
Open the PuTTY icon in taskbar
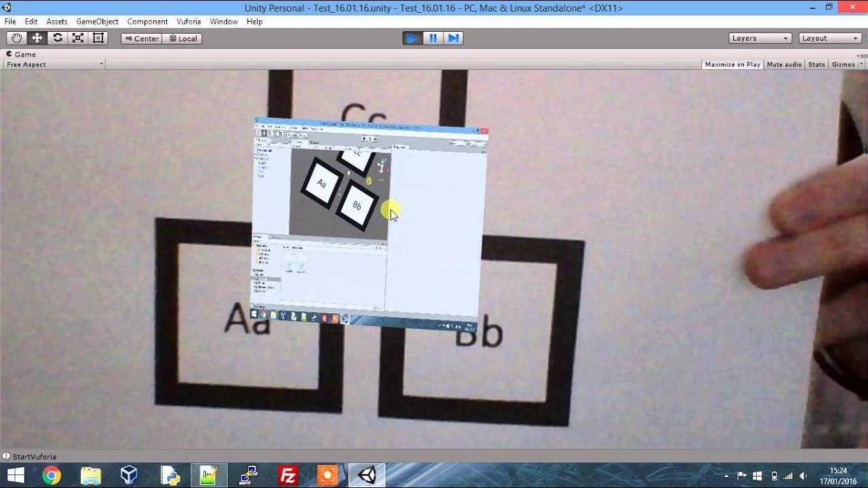(x=248, y=476)
